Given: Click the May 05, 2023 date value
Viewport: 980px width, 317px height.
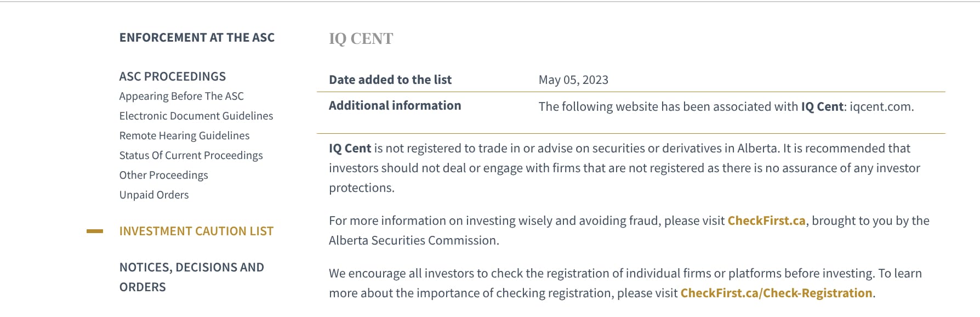Looking at the screenshot, I should point(573,80).
